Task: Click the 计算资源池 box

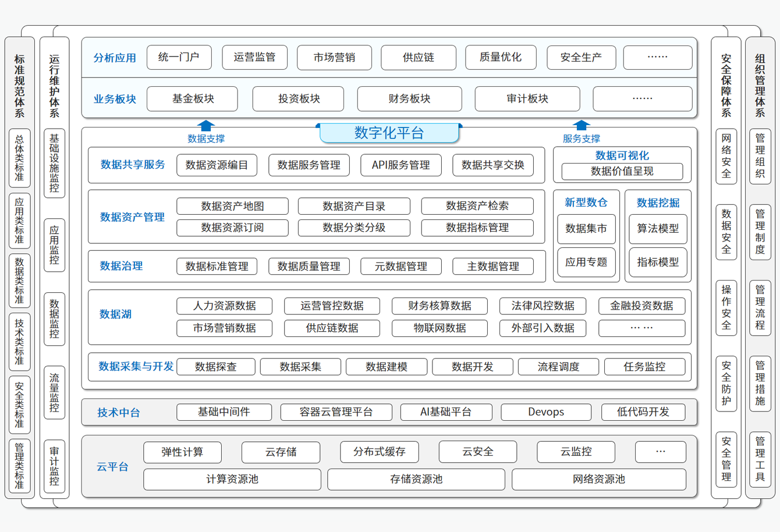Action: click(232, 480)
